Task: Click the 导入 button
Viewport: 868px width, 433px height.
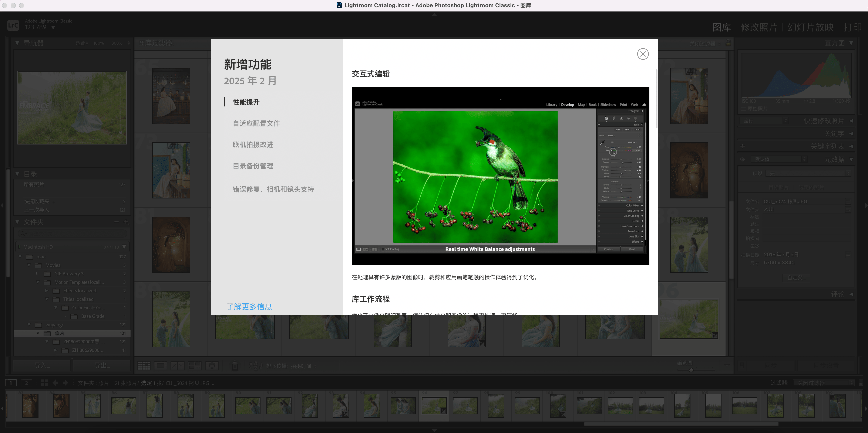Action: point(42,365)
